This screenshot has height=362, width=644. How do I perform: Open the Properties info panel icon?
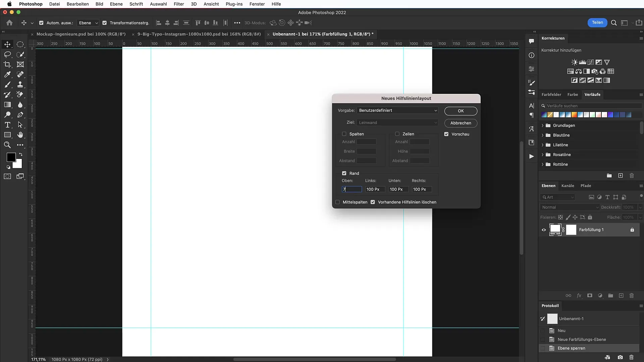point(532,55)
